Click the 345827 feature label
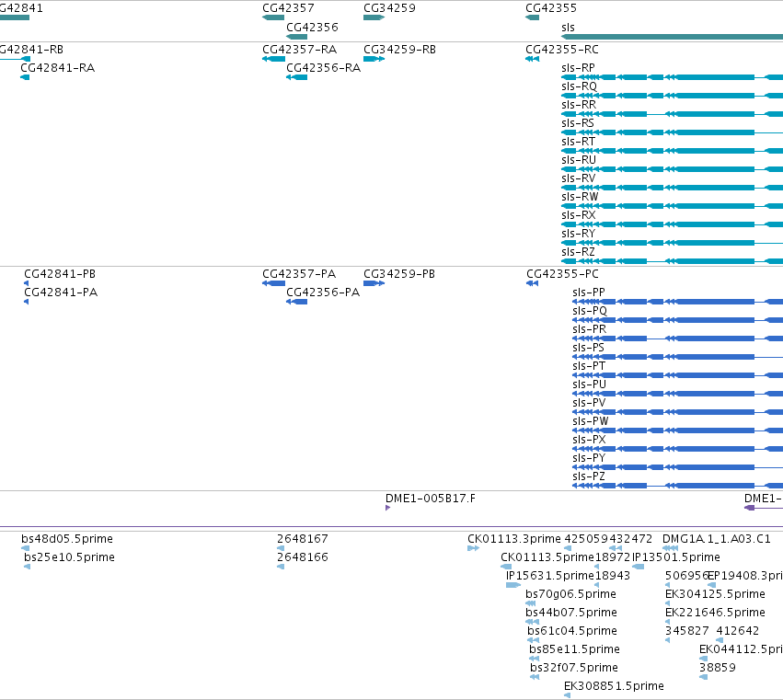This screenshot has width=783, height=700. coord(686,631)
